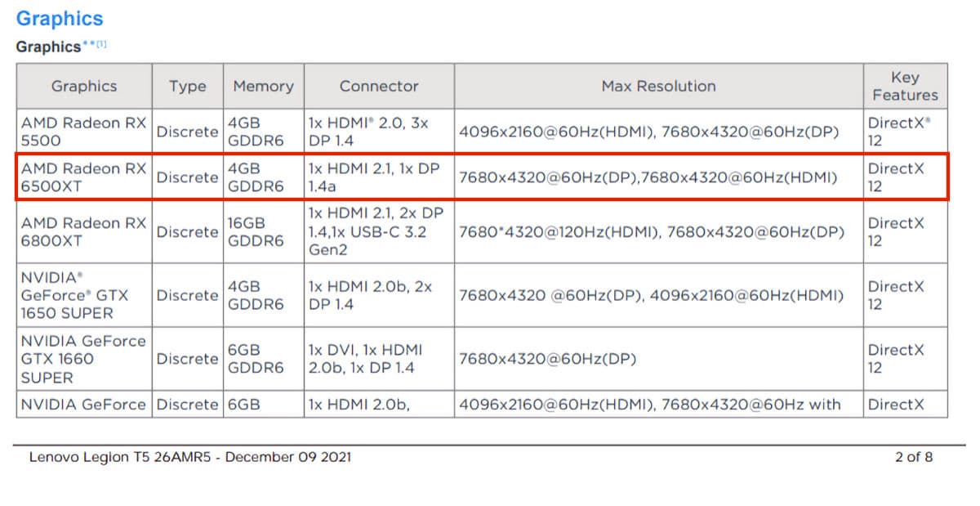Click the connector cell with DP 1.4a

[379, 177]
